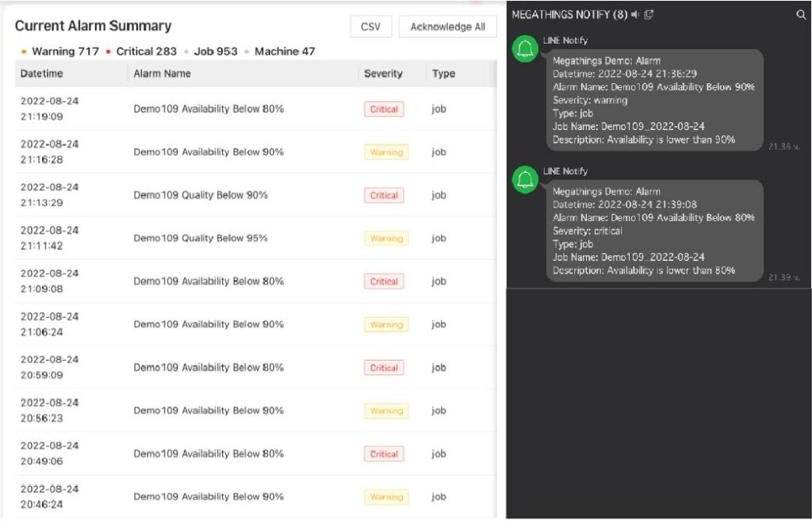Filter by Critical 283 legend
Image resolution: width=812 pixels, height=524 pixels.
click(141, 52)
